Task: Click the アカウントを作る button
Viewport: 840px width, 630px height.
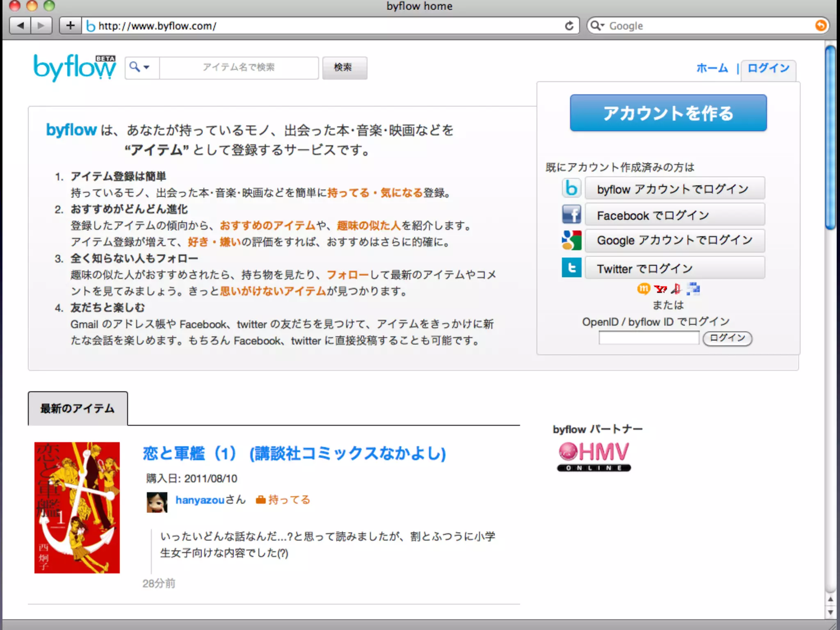Action: click(668, 113)
